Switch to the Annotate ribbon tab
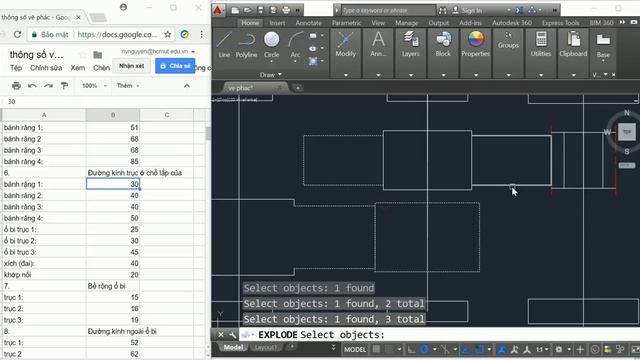640x360 pixels. tap(308, 23)
